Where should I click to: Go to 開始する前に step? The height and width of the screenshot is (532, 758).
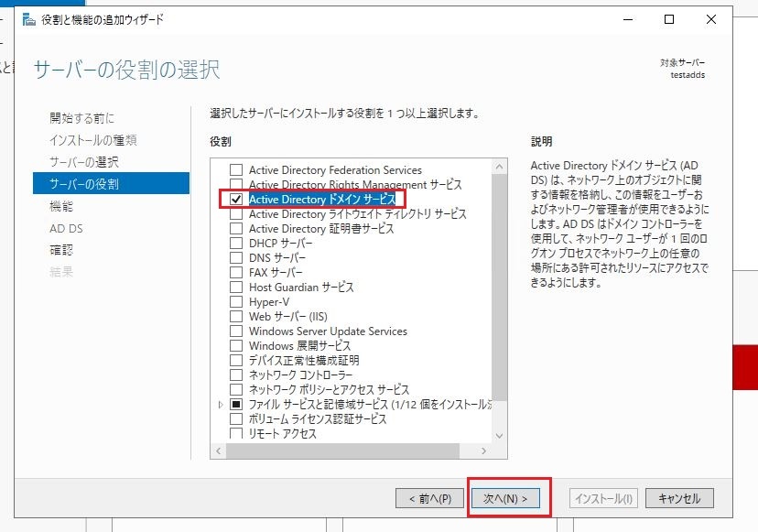[x=81, y=118]
